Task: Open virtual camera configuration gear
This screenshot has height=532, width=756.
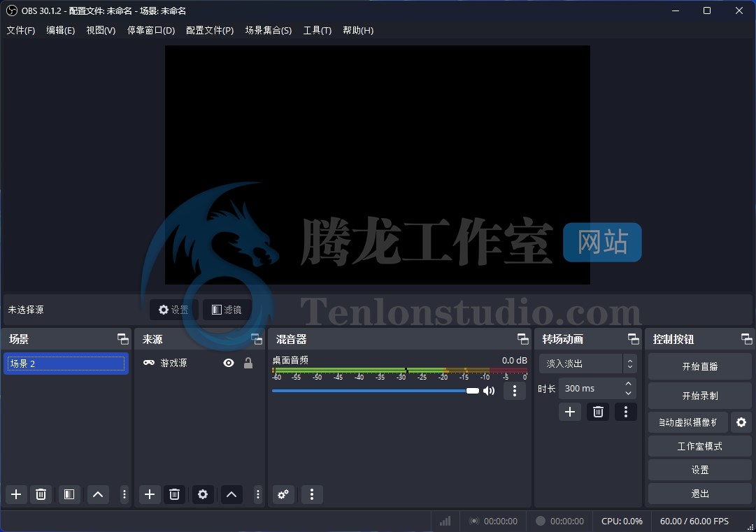Action: [x=741, y=423]
